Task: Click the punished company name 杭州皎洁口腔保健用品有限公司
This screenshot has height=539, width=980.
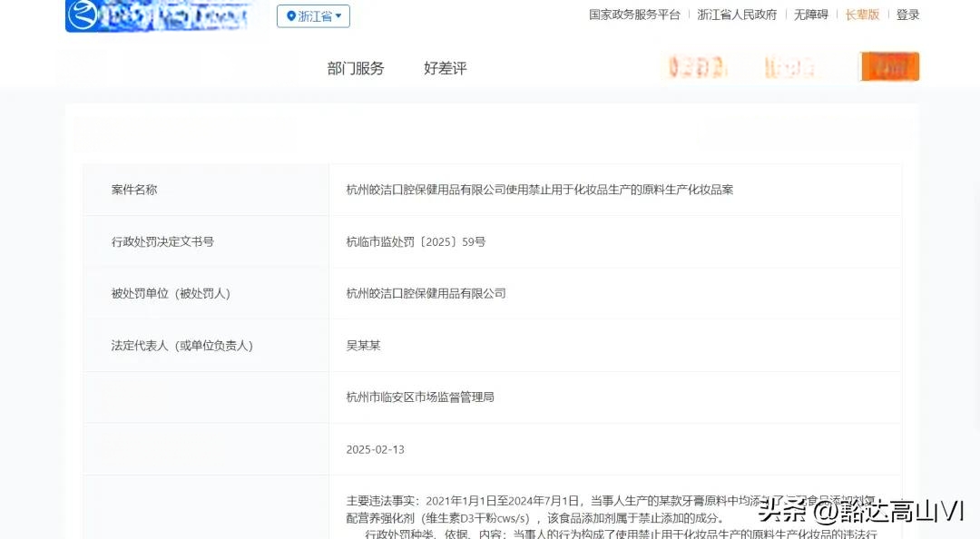Action: click(426, 293)
